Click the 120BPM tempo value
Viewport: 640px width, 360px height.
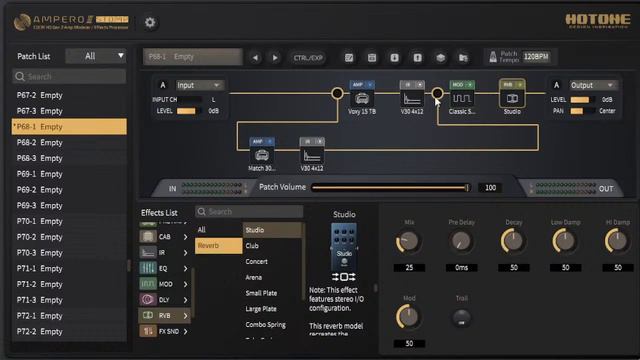[x=536, y=57]
